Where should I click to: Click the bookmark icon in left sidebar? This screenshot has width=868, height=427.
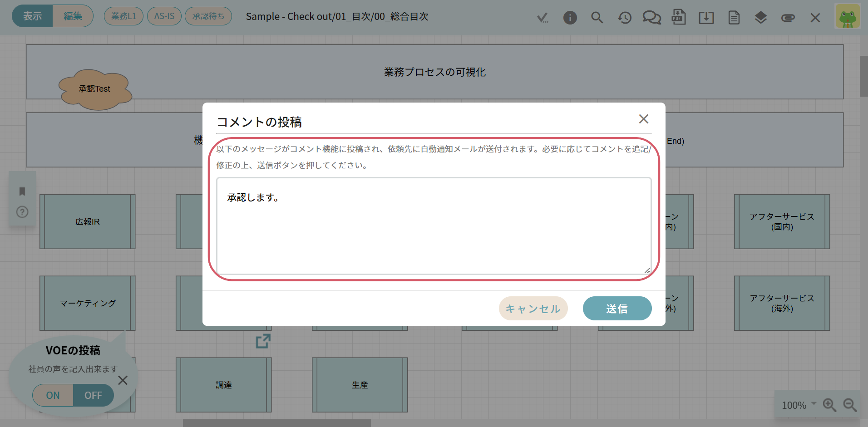(x=22, y=191)
